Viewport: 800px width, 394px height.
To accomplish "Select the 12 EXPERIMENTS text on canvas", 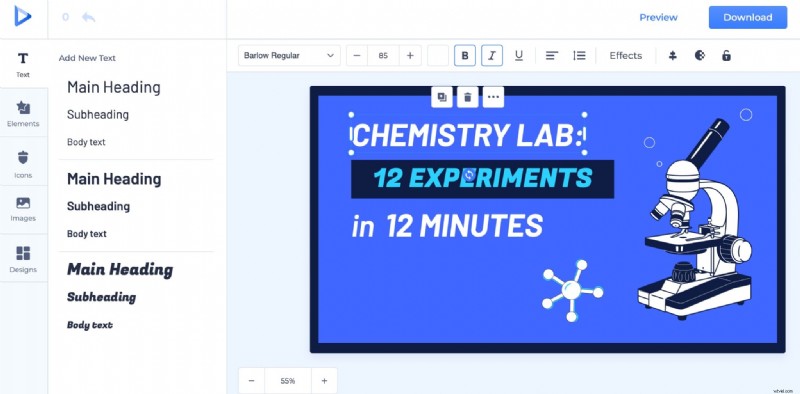I will click(482, 179).
